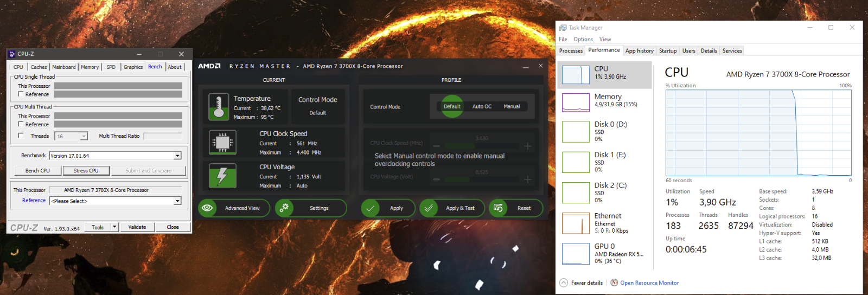868x295 pixels.
Task: Switch to App history tab
Action: pyautogui.click(x=639, y=51)
